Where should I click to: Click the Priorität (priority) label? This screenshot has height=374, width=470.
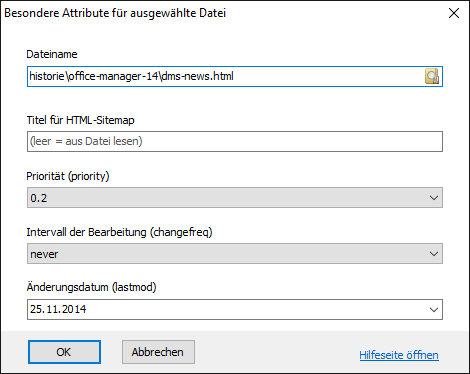[68, 176]
